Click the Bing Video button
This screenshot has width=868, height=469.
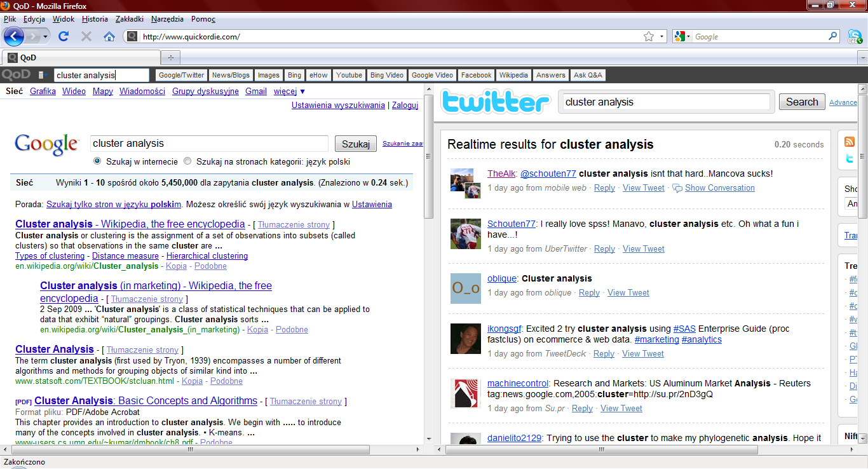click(387, 75)
